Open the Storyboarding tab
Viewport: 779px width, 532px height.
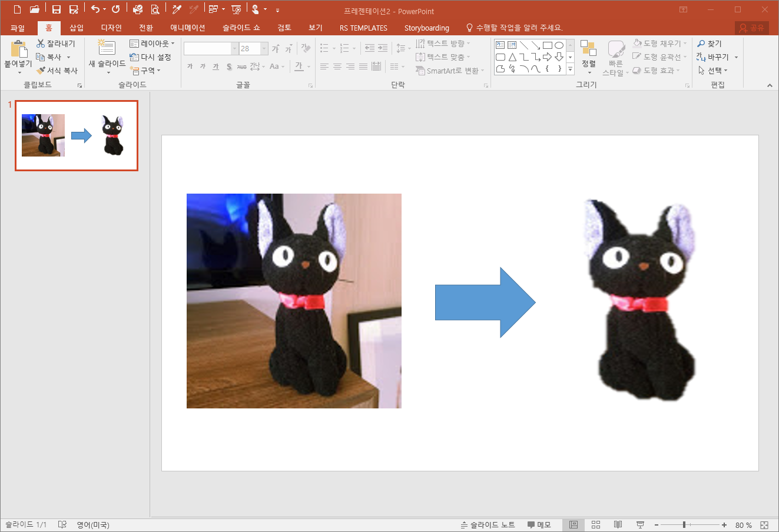pos(427,28)
